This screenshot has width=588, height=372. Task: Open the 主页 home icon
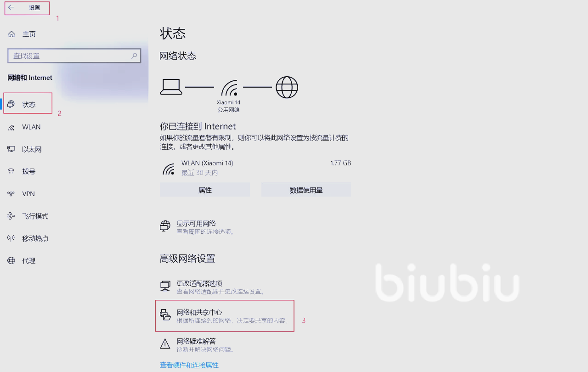coord(11,34)
